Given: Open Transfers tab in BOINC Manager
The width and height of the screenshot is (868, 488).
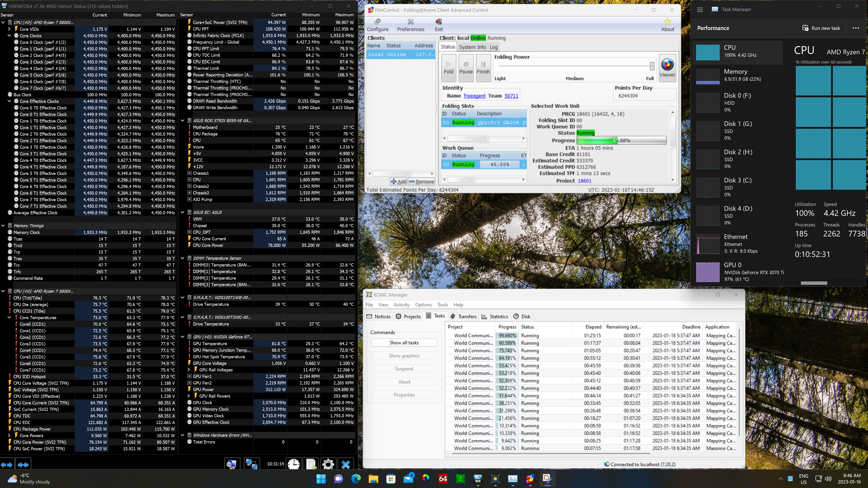Looking at the screenshot, I should pos(463,316).
